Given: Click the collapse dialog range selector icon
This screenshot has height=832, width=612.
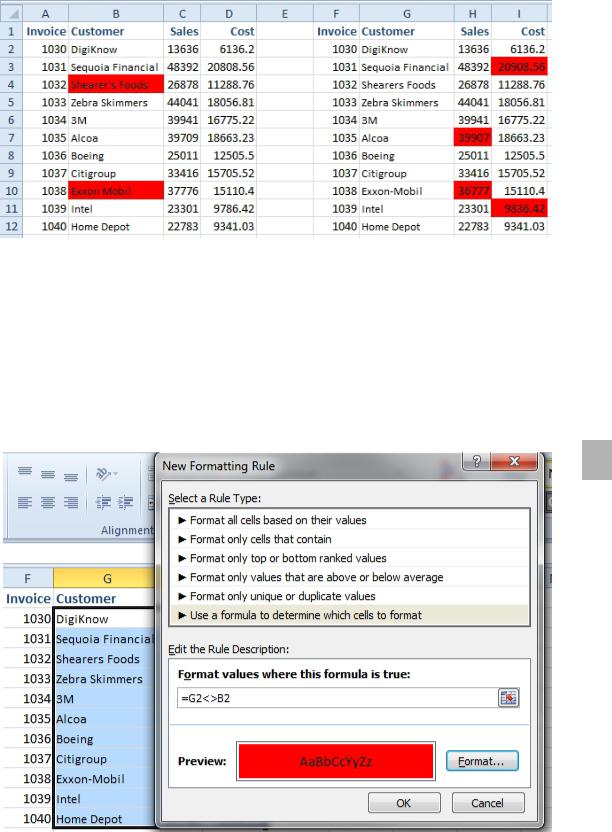Looking at the screenshot, I should 508,698.
